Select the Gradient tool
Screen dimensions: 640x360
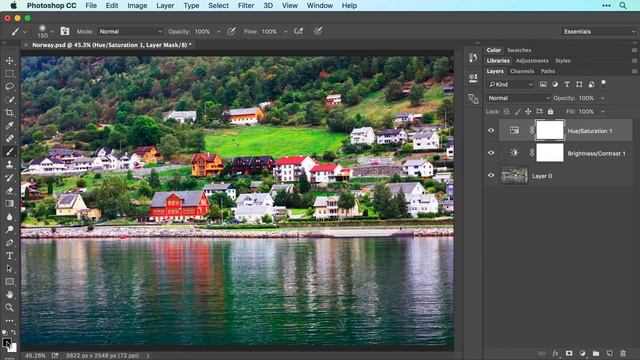click(9, 204)
